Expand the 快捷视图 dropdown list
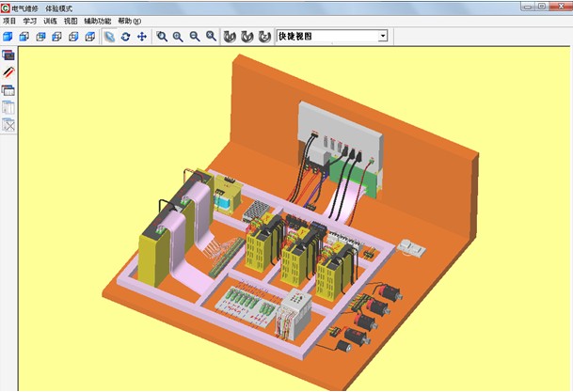Screen dimensions: 573x392 [383, 37]
